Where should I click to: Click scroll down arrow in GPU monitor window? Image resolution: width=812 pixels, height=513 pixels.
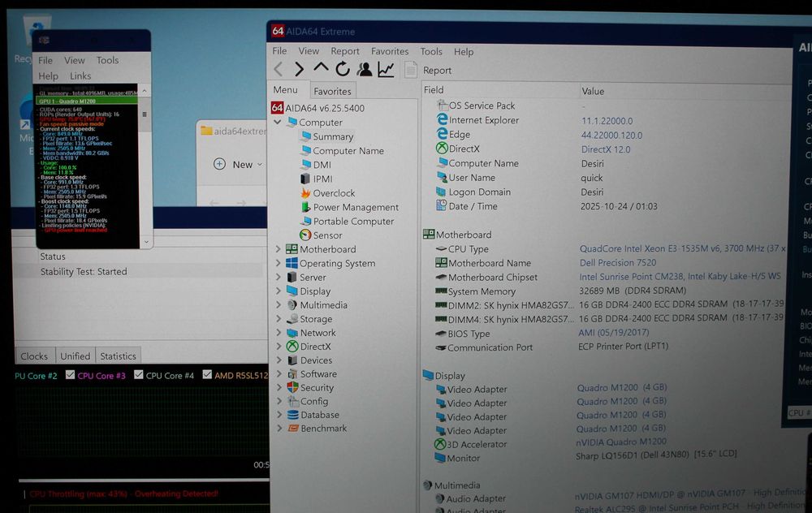point(146,242)
